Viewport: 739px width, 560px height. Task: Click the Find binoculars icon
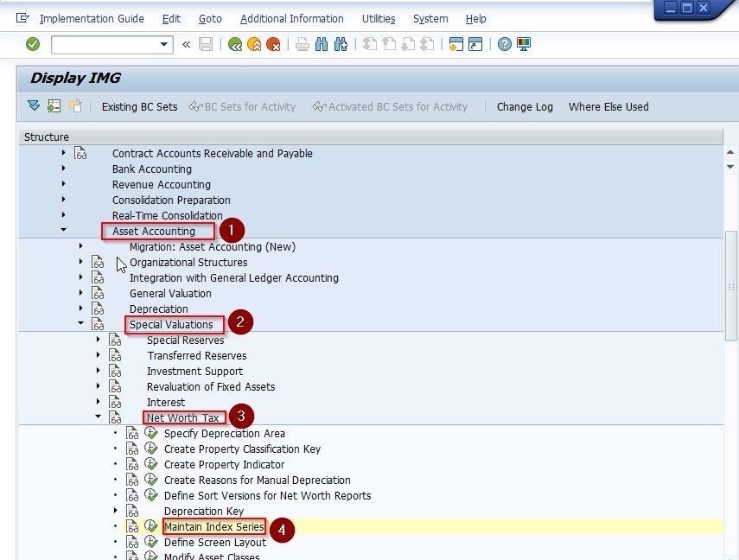click(322, 44)
